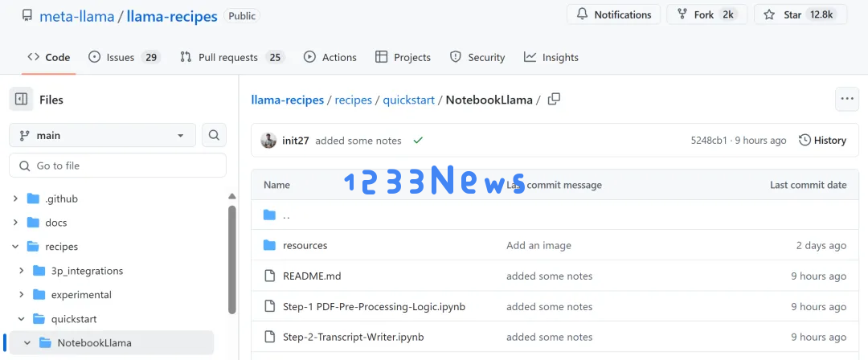Click the green check status icon
This screenshot has height=360, width=868.
click(x=418, y=141)
